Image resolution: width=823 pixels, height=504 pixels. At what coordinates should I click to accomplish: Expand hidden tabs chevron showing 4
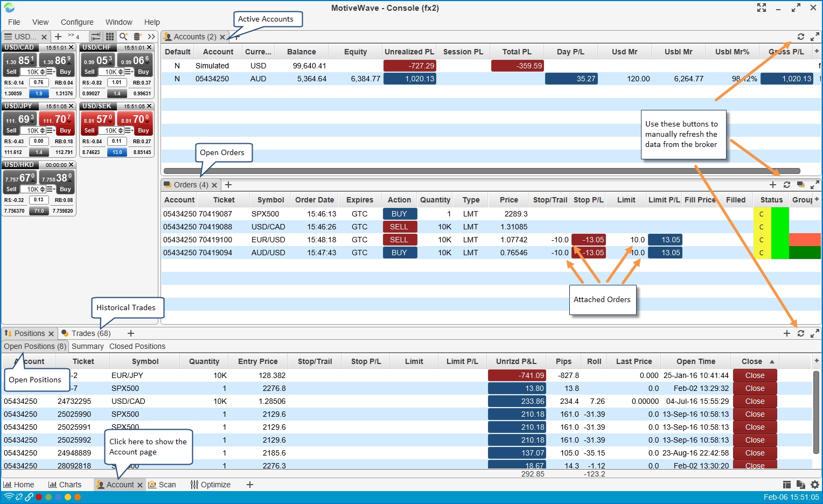pos(73,36)
